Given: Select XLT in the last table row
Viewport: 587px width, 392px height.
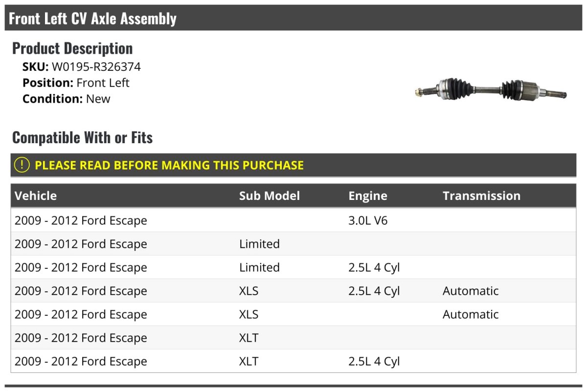Looking at the screenshot, I should click(248, 361).
